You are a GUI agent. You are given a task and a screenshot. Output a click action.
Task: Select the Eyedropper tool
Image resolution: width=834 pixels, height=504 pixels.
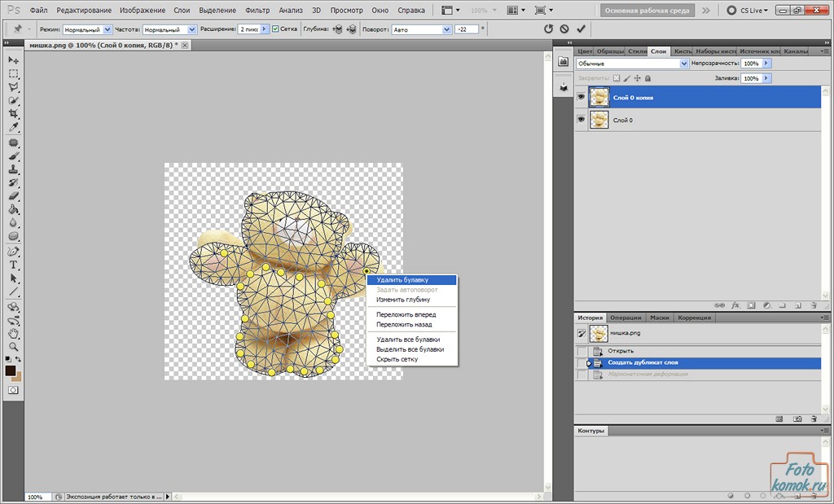click(14, 127)
